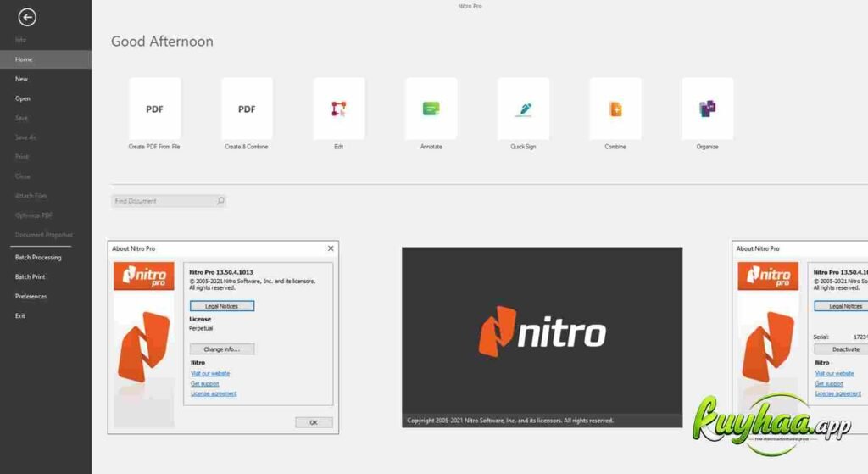Click the Good Afternoon heading

[x=162, y=42]
